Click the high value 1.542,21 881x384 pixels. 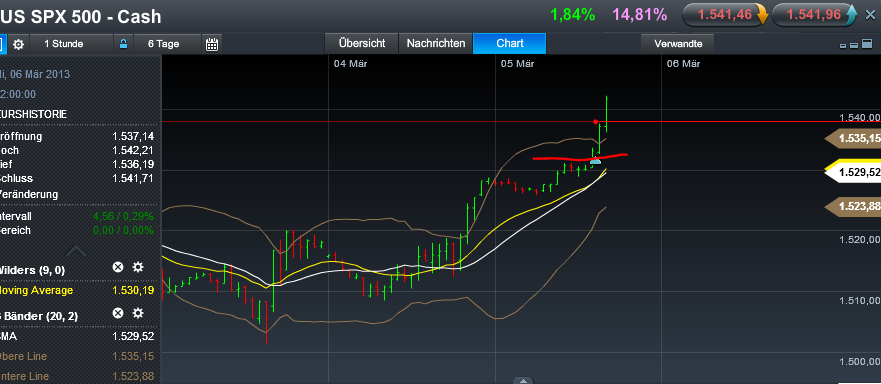[133, 150]
